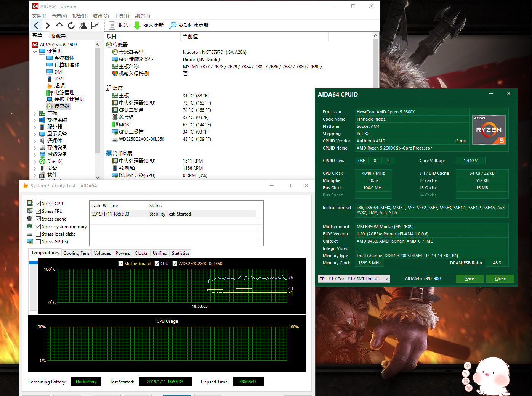Switch to the Cooling Fans tab

pos(76,253)
